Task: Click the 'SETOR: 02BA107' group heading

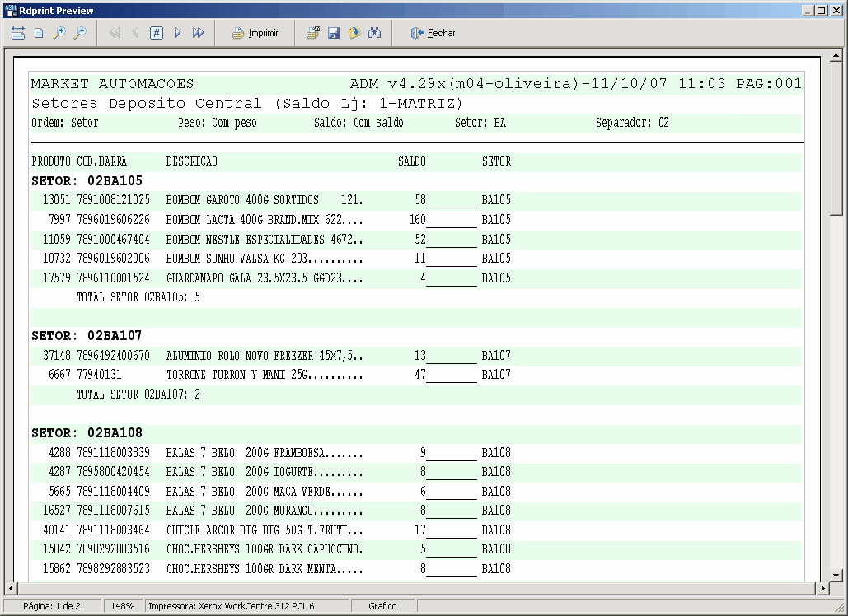Action: coord(87,335)
